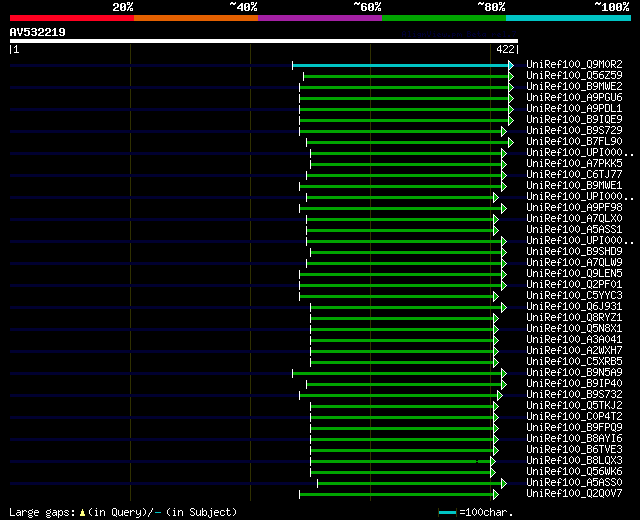640x520 pixels.
Task: Click the white query sequence bar
Action: pos(264,41)
